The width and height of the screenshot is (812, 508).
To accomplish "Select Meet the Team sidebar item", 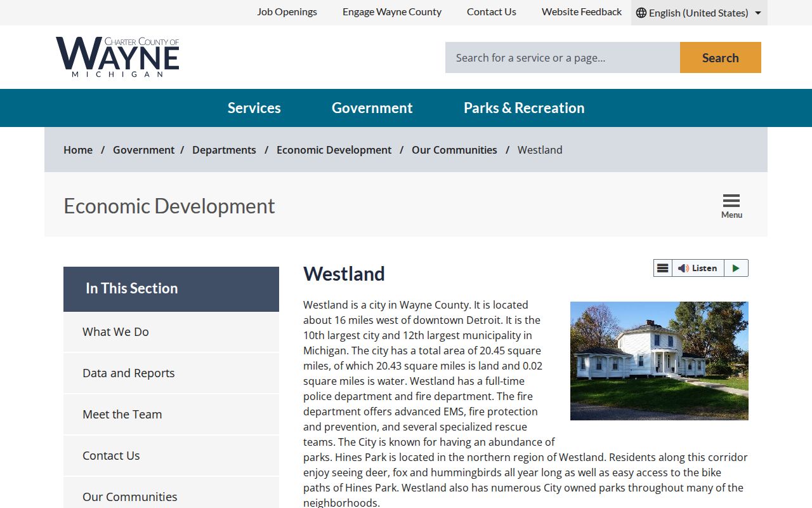I will [171, 415].
